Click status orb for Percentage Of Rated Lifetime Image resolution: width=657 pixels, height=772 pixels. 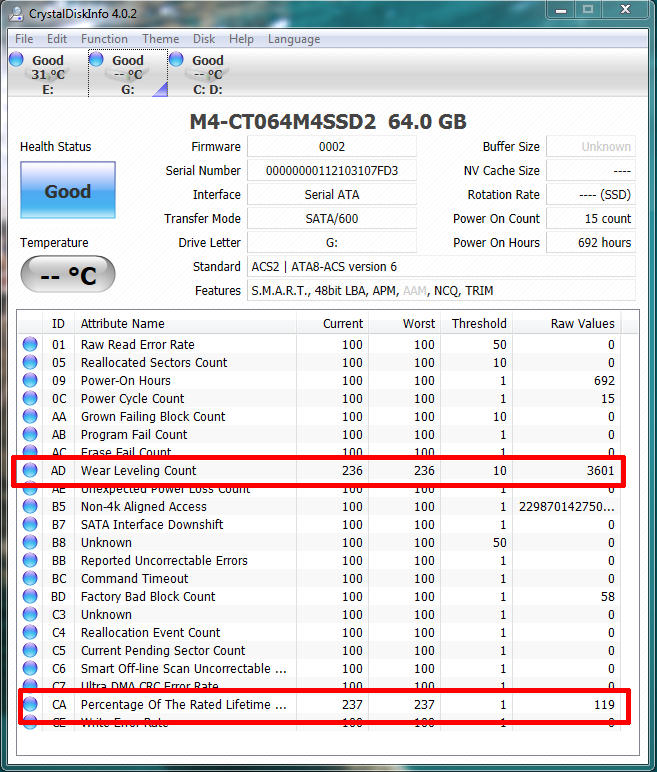(30, 704)
